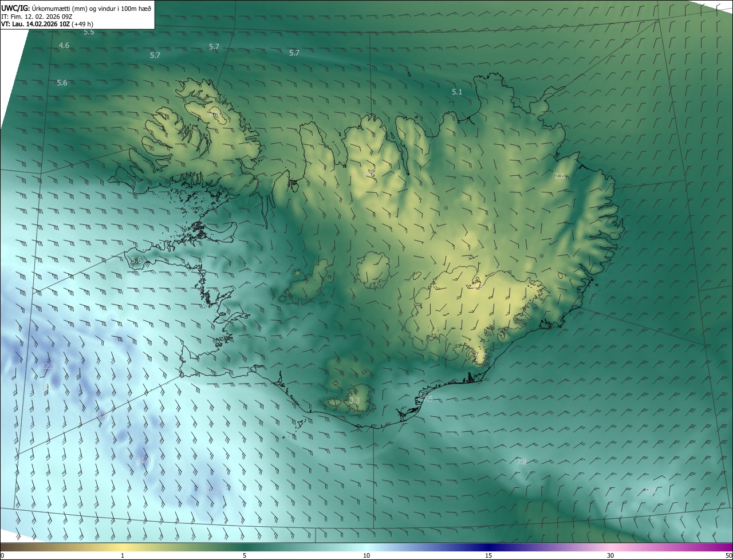
Task: Click the 50 tick on the colour scale
Action: click(x=728, y=555)
